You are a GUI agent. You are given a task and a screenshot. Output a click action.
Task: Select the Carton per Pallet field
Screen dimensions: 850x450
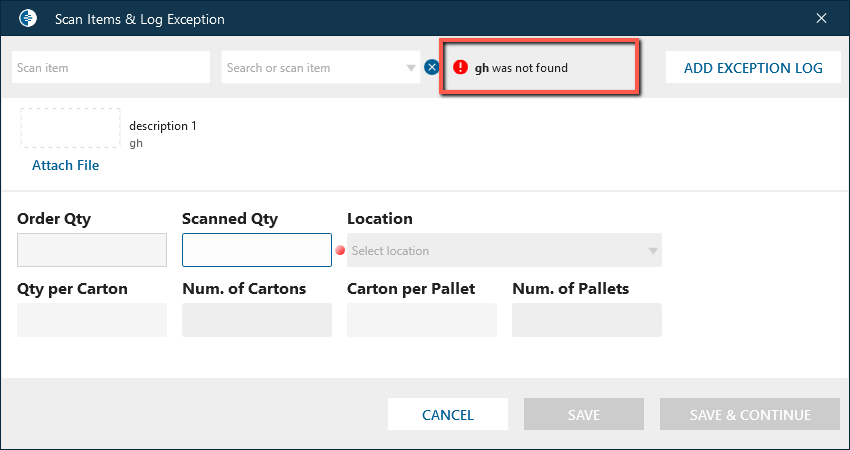tap(422, 320)
